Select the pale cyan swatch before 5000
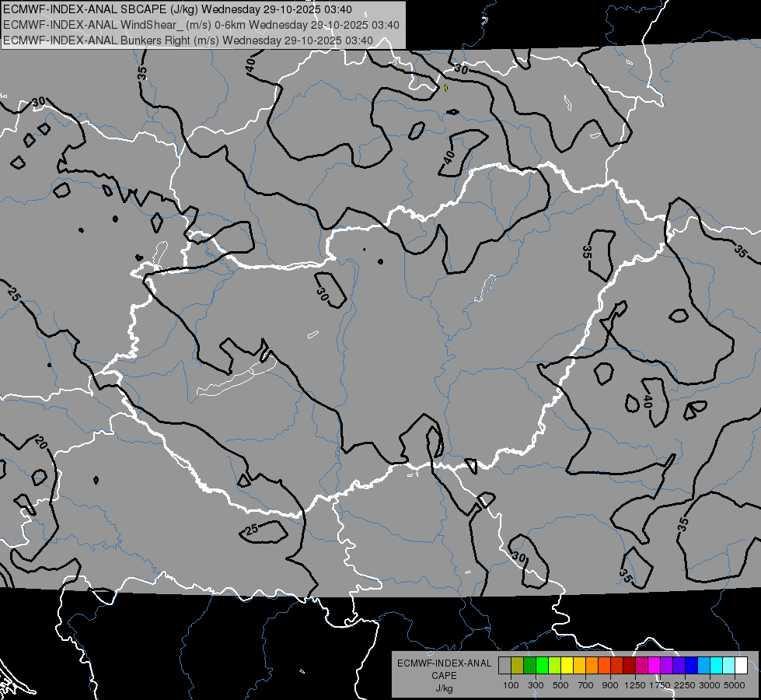Image resolution: width=761 pixels, height=700 pixels. tap(729, 665)
